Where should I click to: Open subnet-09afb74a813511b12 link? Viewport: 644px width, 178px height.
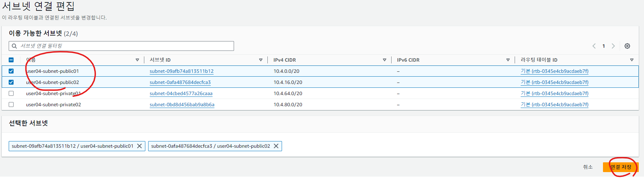[x=182, y=71]
